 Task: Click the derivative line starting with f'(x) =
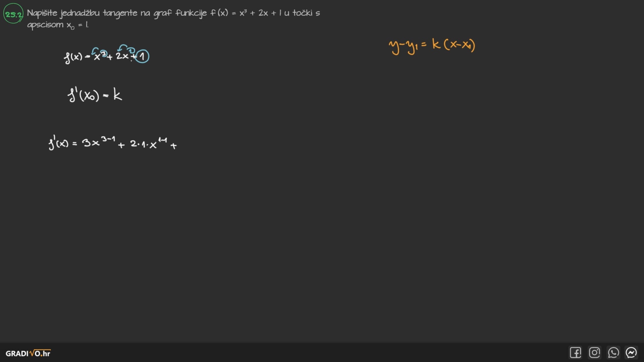coord(113,143)
